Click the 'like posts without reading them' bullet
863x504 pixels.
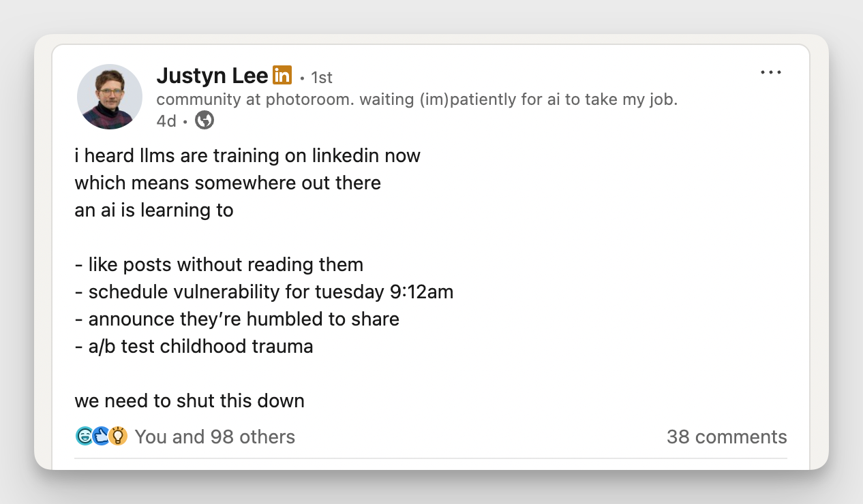pos(219,264)
